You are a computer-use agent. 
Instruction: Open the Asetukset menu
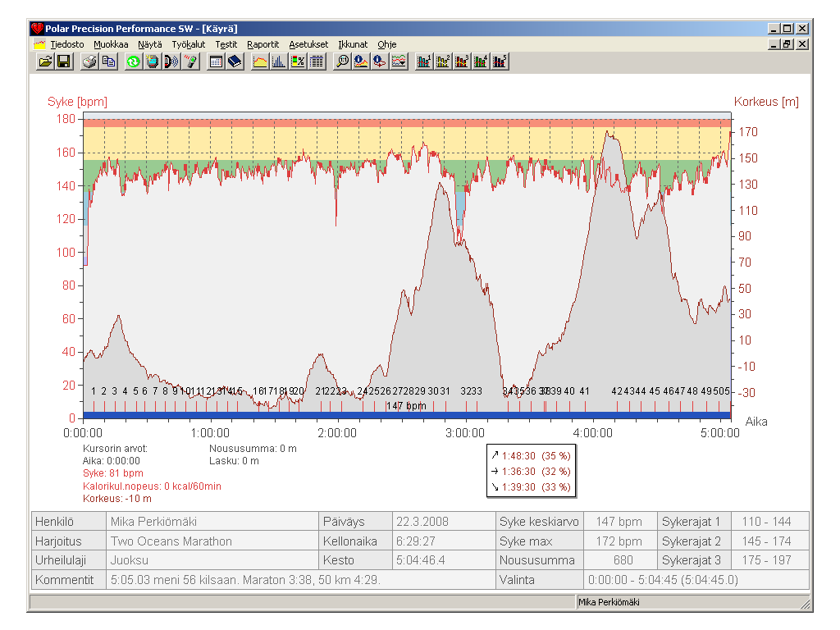click(x=308, y=44)
